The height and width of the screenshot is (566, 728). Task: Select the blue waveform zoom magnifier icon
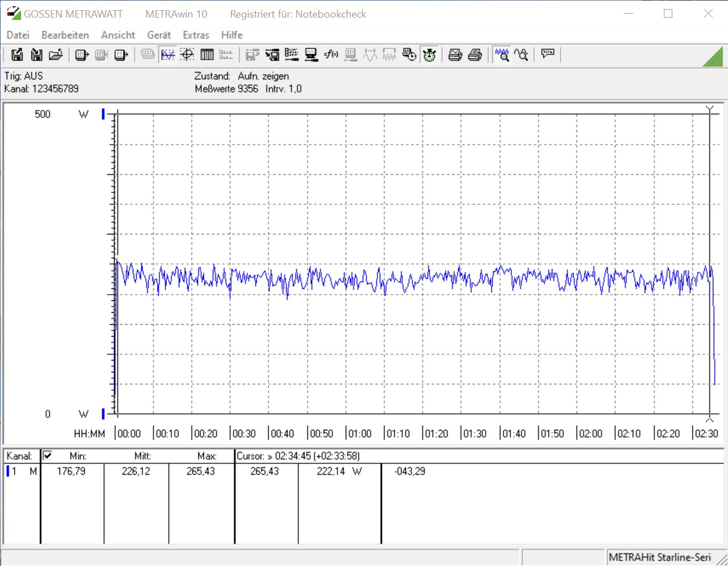501,54
